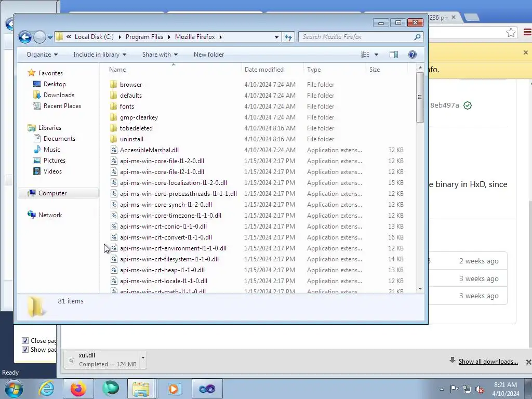Click the scroll up arrow of file list

tap(420, 68)
